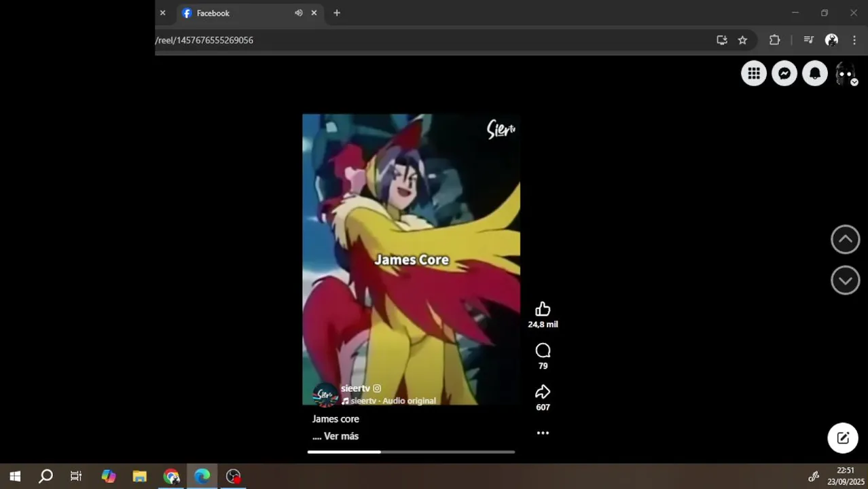The image size is (868, 489).
Task: Open the three-dot reel options menu
Action: tap(543, 433)
